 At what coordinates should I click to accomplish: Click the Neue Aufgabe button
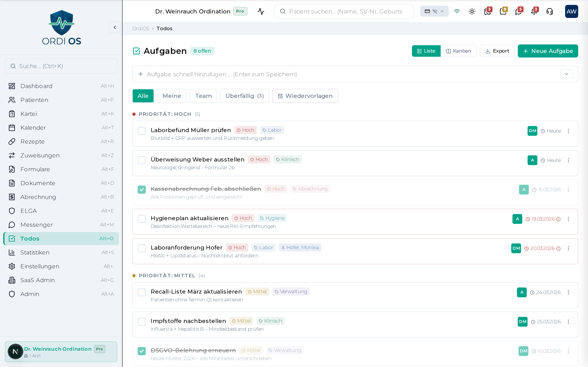[x=548, y=51]
